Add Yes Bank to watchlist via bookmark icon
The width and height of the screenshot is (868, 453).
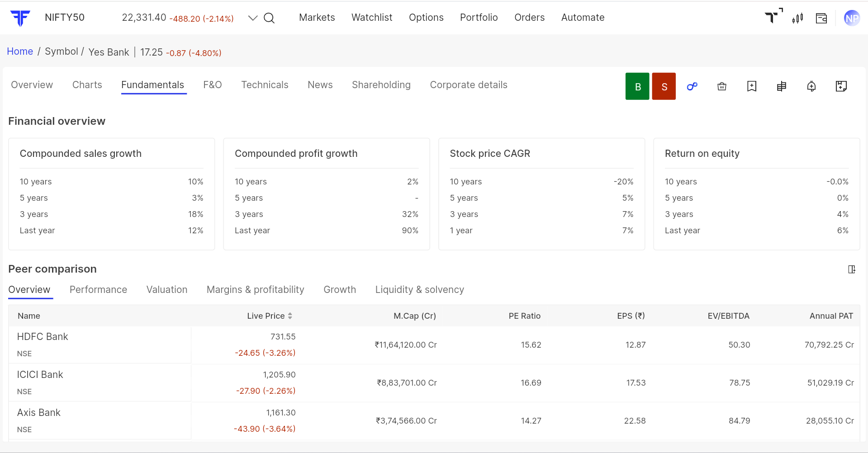pyautogui.click(x=751, y=86)
